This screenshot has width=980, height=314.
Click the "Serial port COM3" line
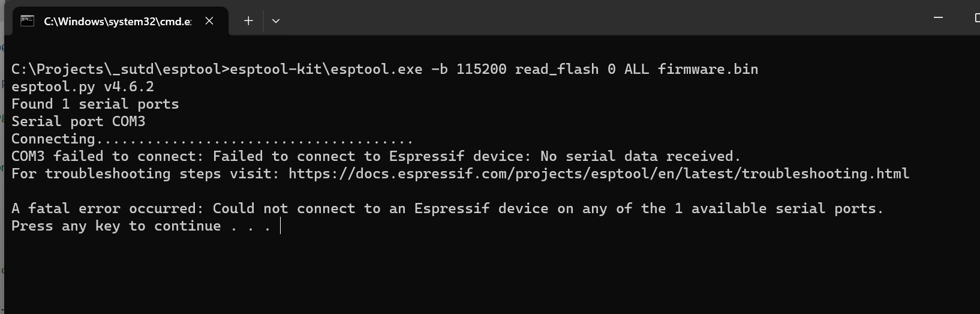[x=78, y=122]
